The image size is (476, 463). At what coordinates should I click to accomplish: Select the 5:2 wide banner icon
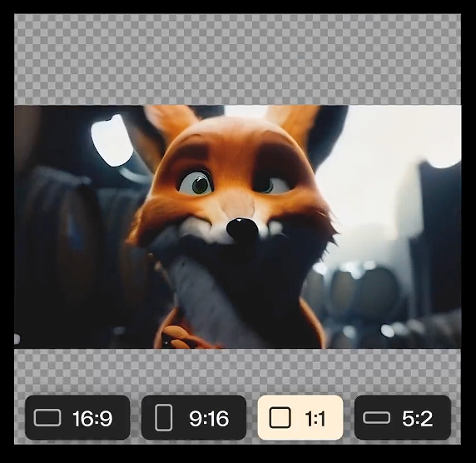point(376,418)
